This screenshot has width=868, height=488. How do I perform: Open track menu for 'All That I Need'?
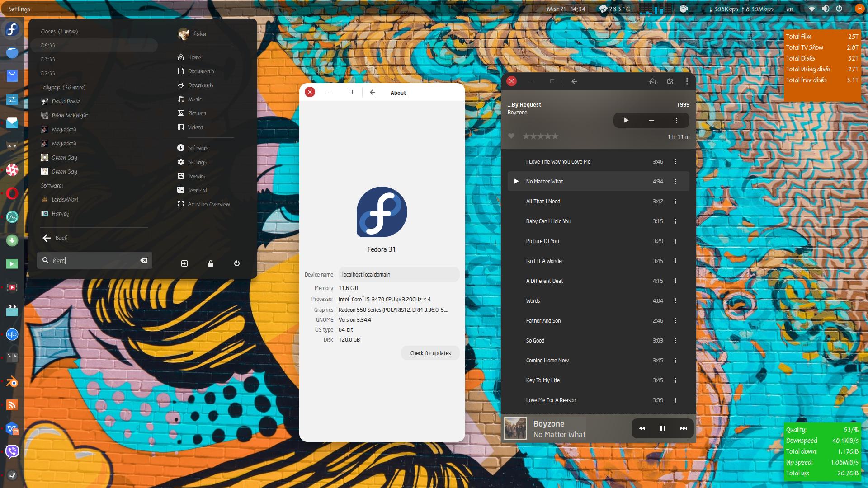(675, 202)
